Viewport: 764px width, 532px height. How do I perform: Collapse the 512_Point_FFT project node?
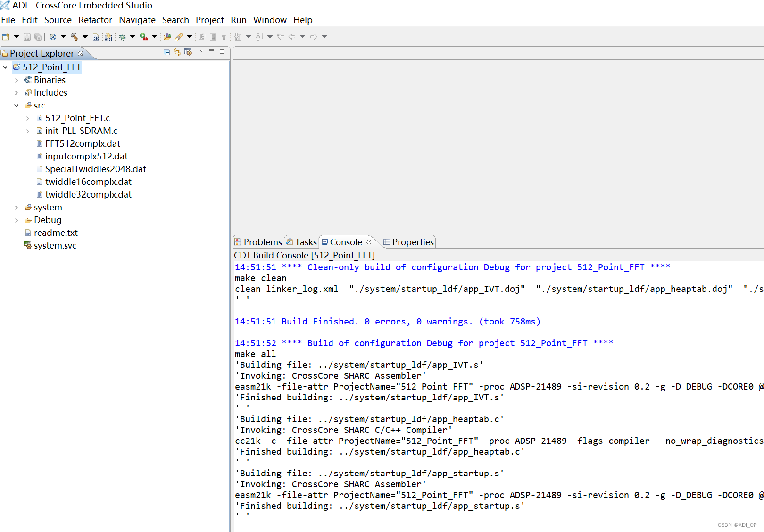(x=5, y=67)
